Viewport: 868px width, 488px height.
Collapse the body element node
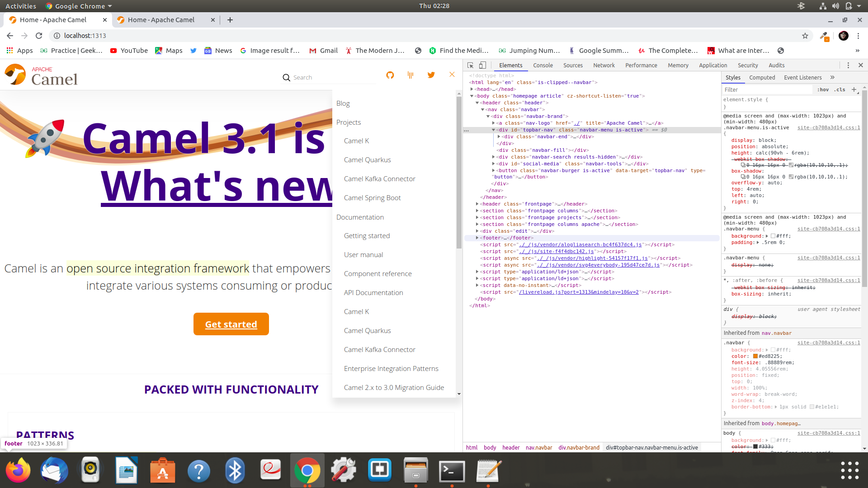(472, 96)
